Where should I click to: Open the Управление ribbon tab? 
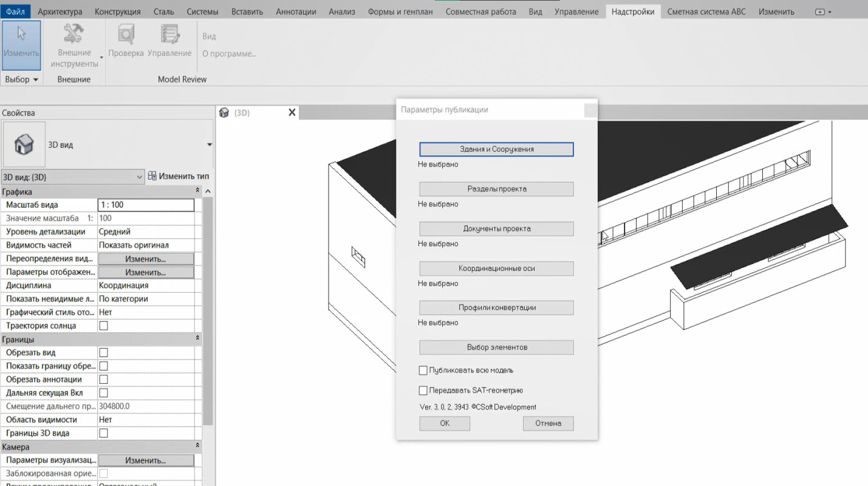click(576, 12)
